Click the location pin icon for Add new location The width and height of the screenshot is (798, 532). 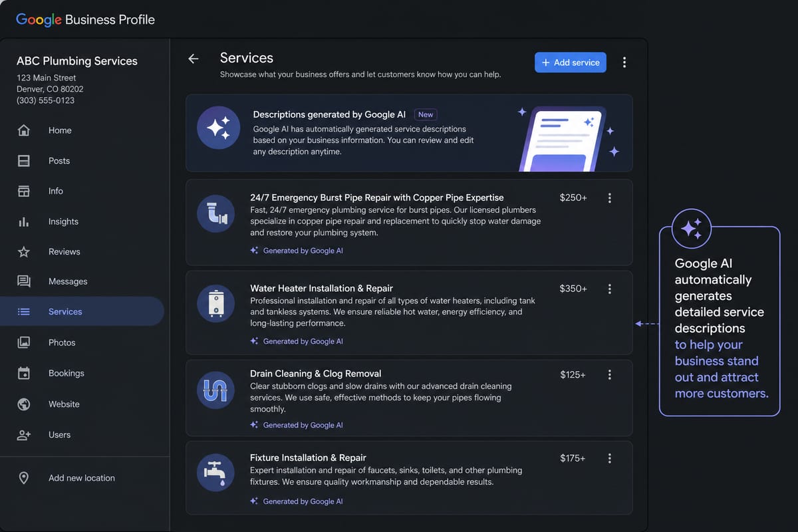24,478
